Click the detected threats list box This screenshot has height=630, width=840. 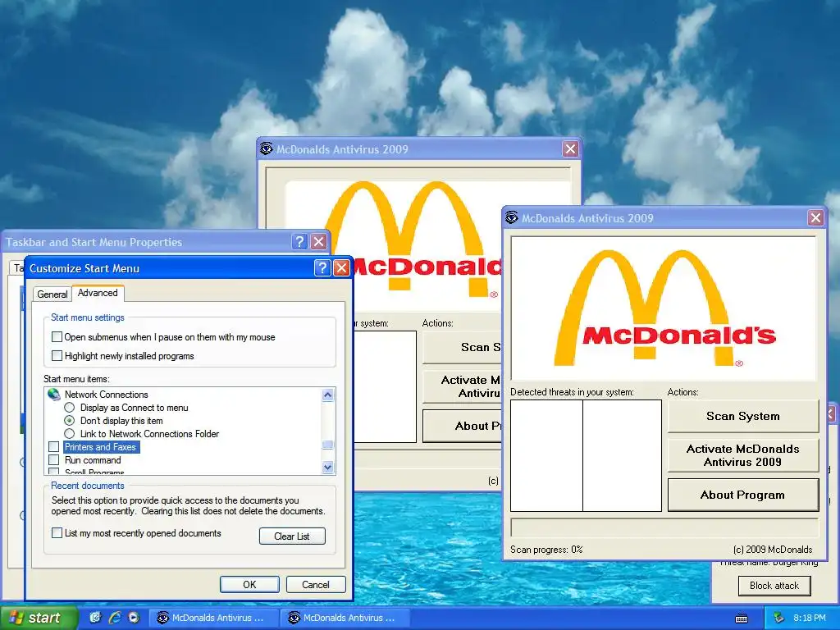[586, 455]
